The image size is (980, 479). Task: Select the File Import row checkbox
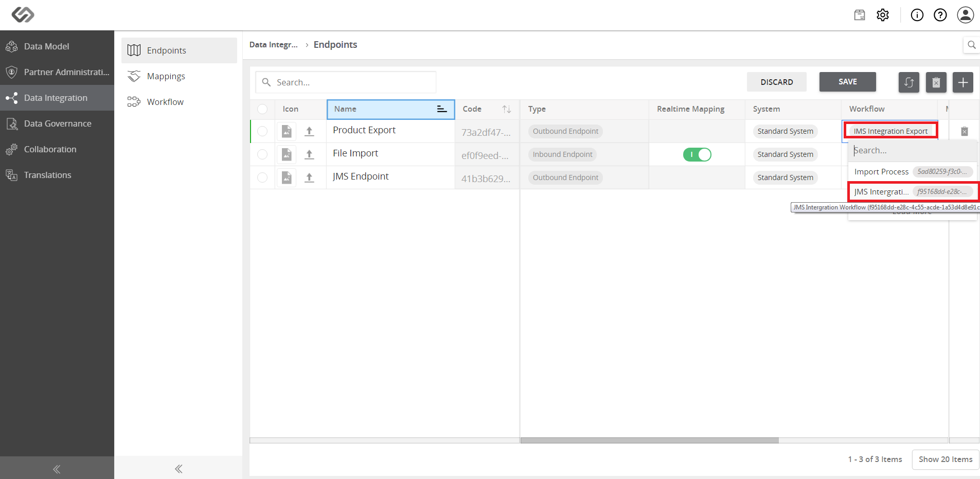(x=262, y=154)
